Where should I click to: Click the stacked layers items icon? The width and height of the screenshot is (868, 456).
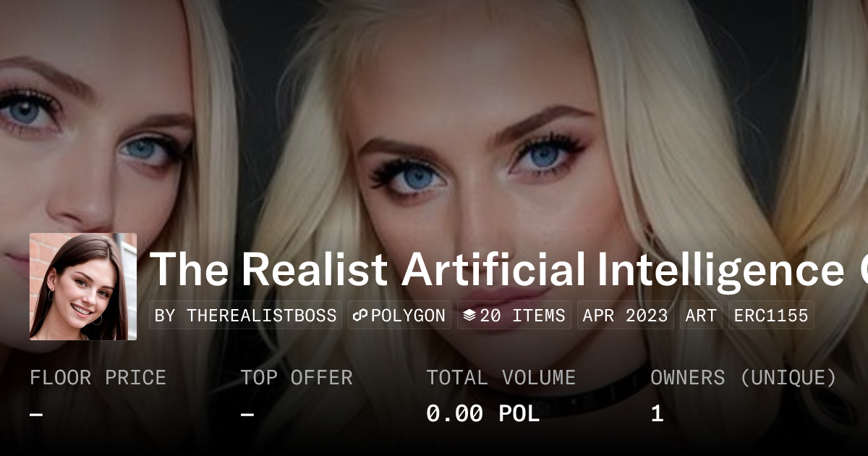pyautogui.click(x=469, y=316)
